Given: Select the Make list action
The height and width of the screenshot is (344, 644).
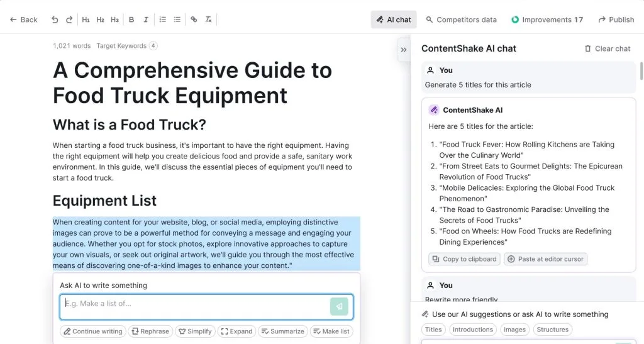Looking at the screenshot, I should point(331,331).
